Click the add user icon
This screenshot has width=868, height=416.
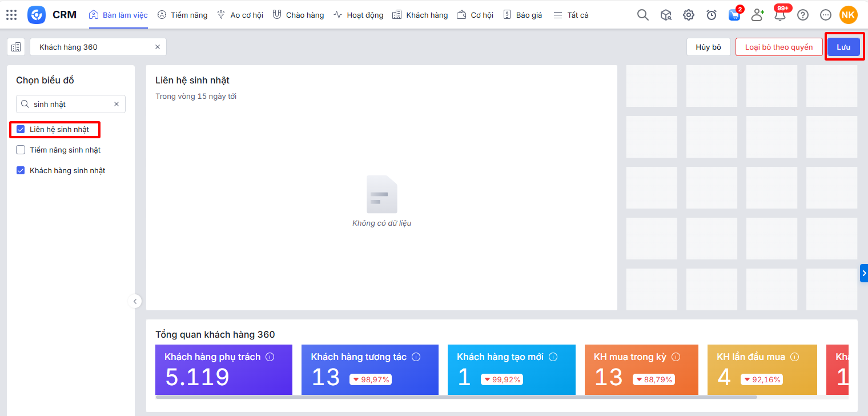(x=757, y=15)
